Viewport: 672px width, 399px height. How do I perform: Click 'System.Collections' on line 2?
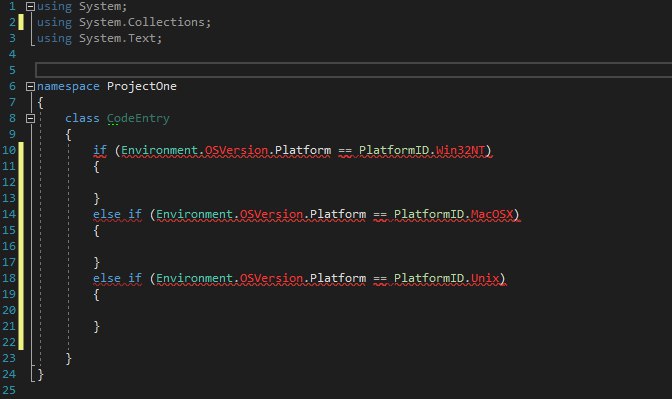(x=141, y=22)
